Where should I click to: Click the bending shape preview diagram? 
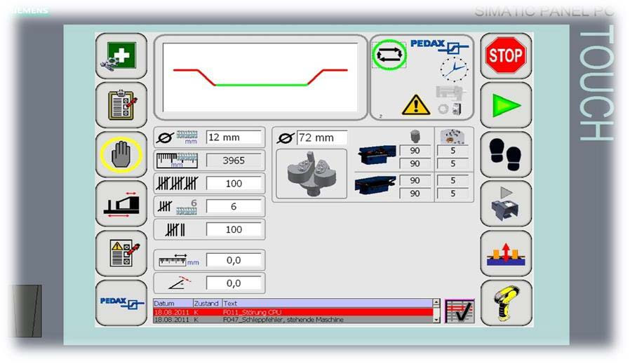(260, 77)
